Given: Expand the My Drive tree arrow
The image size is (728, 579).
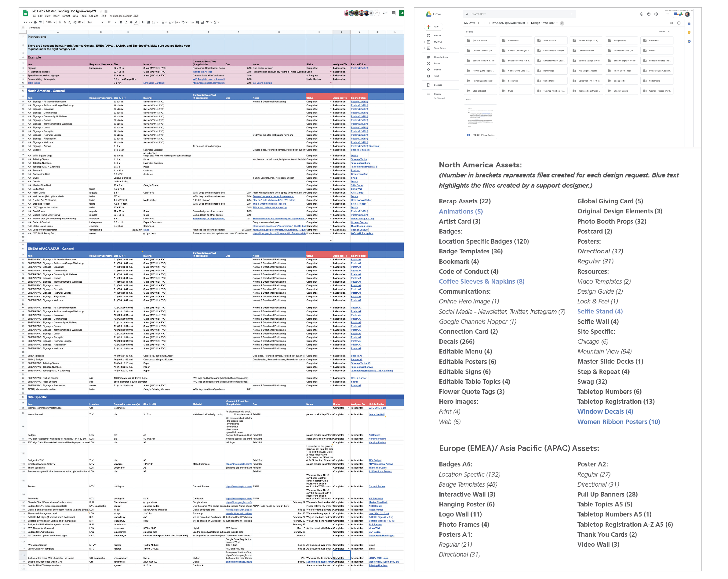Looking at the screenshot, I should click(425, 42).
